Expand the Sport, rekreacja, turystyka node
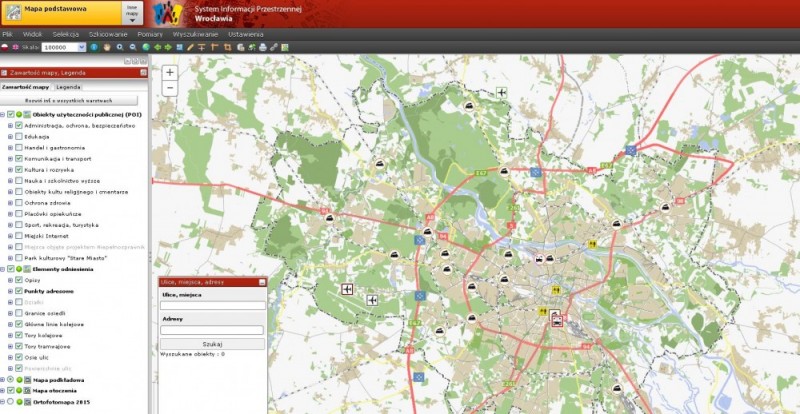The width and height of the screenshot is (800, 414). [x=10, y=225]
